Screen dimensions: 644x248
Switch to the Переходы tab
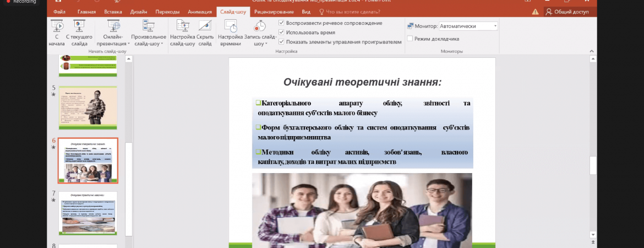point(167,12)
